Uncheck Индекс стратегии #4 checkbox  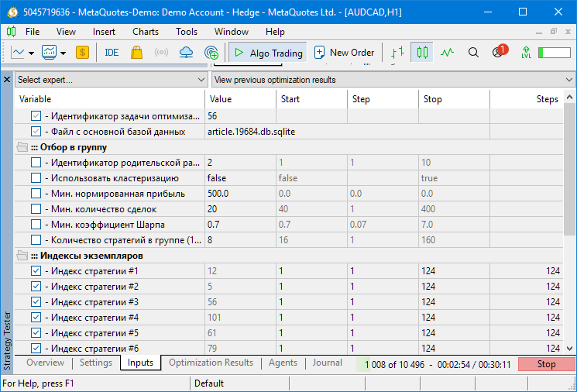36,318
